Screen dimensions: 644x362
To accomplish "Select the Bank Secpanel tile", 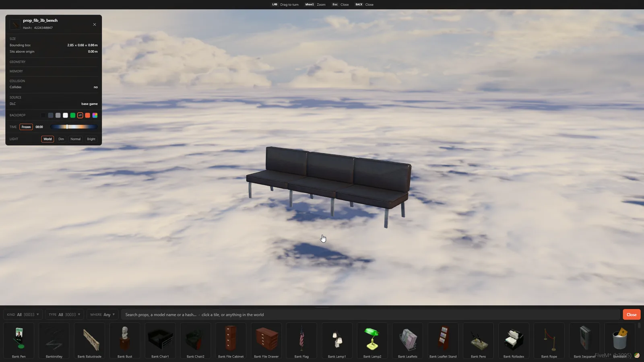I will point(585,341).
